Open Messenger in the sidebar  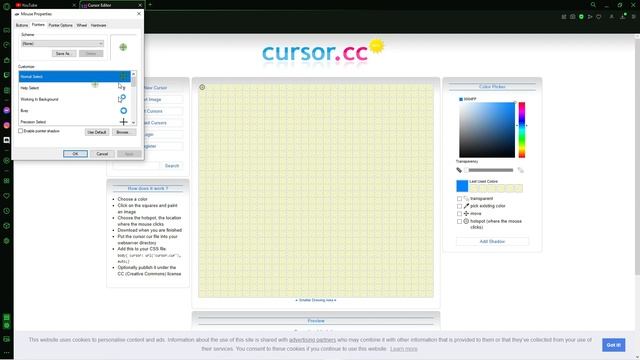click(6, 110)
